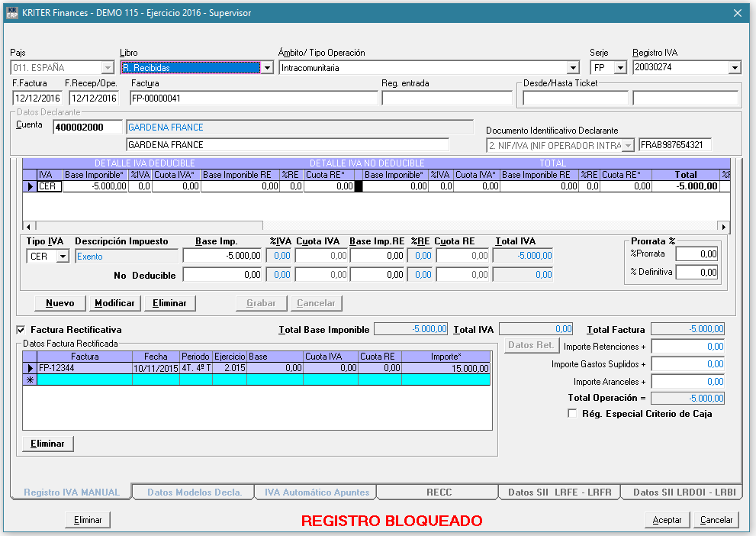The width and height of the screenshot is (756, 536).
Task: Open Datos SII LRFE - LRFR tab
Action: coord(560,492)
